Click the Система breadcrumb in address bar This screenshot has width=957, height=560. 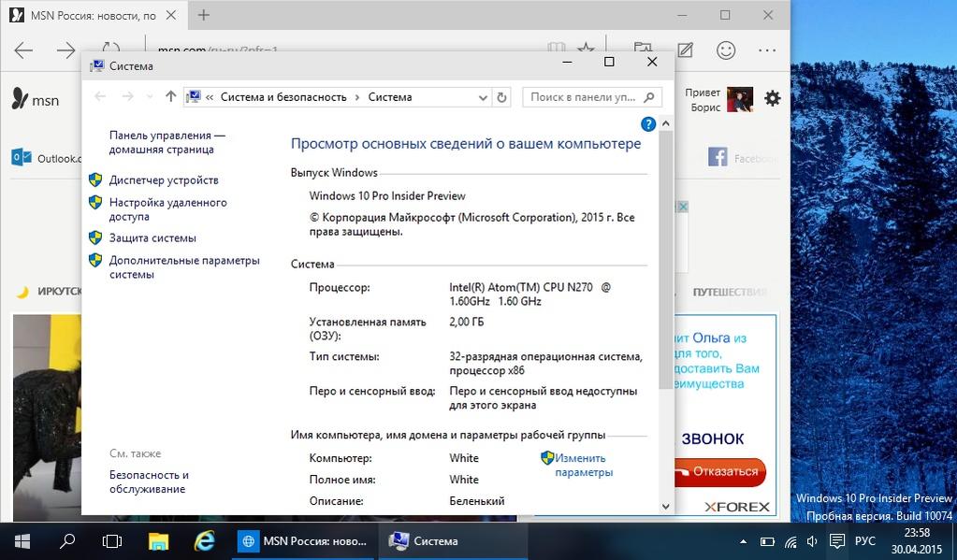pyautogui.click(x=390, y=97)
